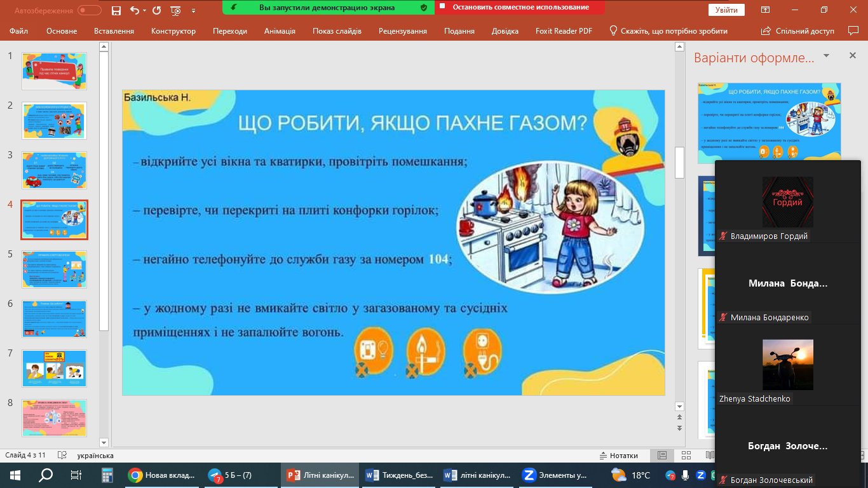Click the spell check icon in status bar

click(x=62, y=456)
